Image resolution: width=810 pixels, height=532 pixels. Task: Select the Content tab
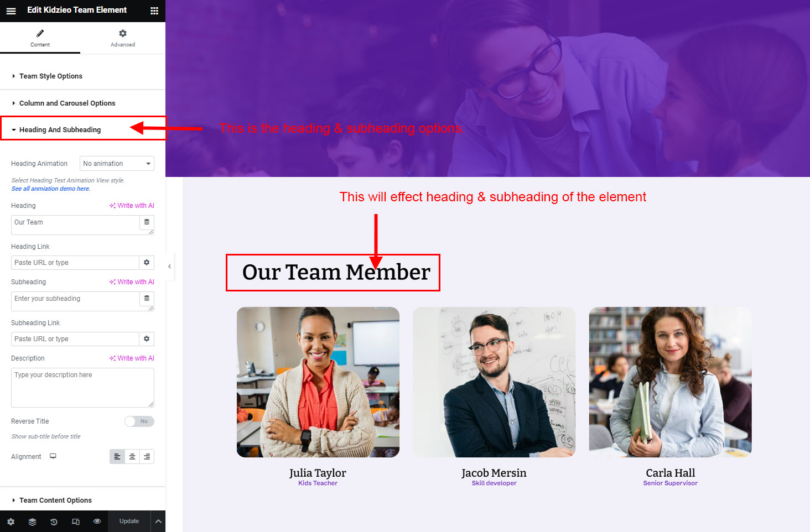[x=40, y=38]
